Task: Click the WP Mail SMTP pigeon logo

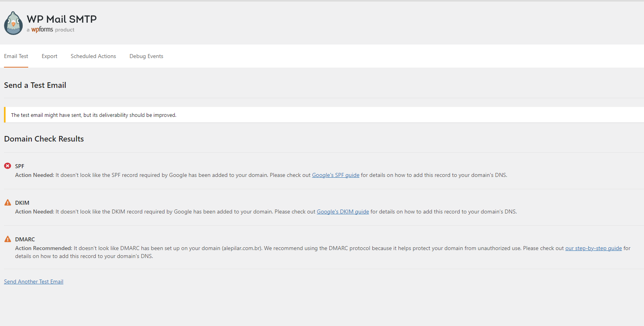Action: (14, 23)
